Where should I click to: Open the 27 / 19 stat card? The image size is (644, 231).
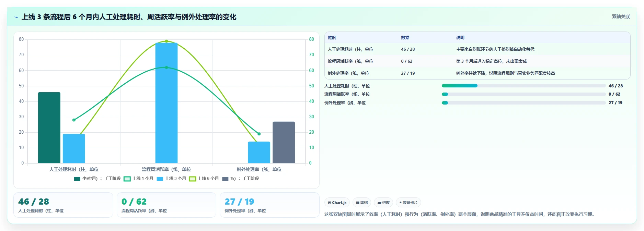click(269, 205)
